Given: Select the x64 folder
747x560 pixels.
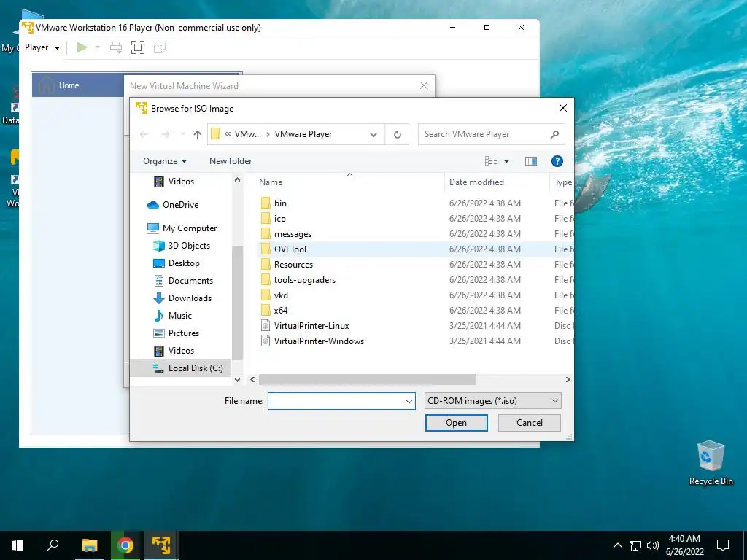Looking at the screenshot, I should point(281,310).
